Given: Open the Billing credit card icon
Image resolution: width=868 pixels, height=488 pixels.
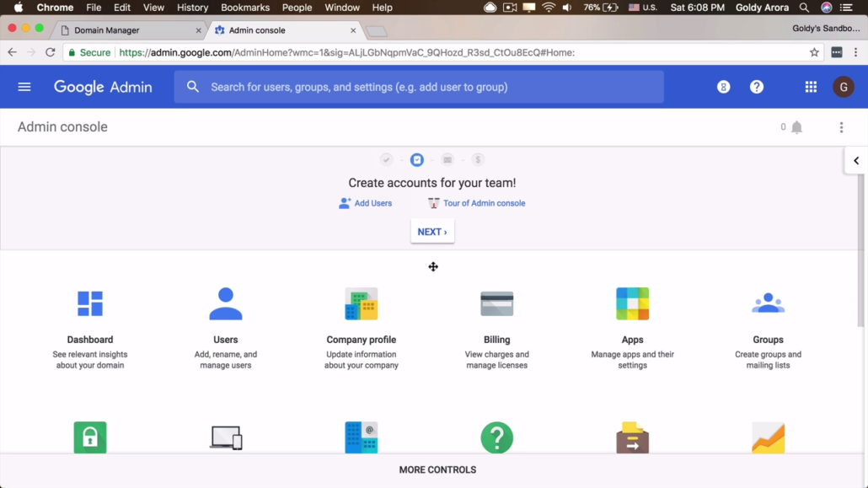Looking at the screenshot, I should [496, 303].
